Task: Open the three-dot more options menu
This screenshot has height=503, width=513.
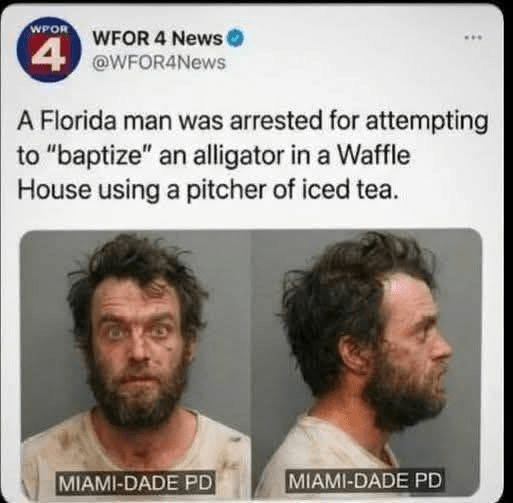Action: 474,37
